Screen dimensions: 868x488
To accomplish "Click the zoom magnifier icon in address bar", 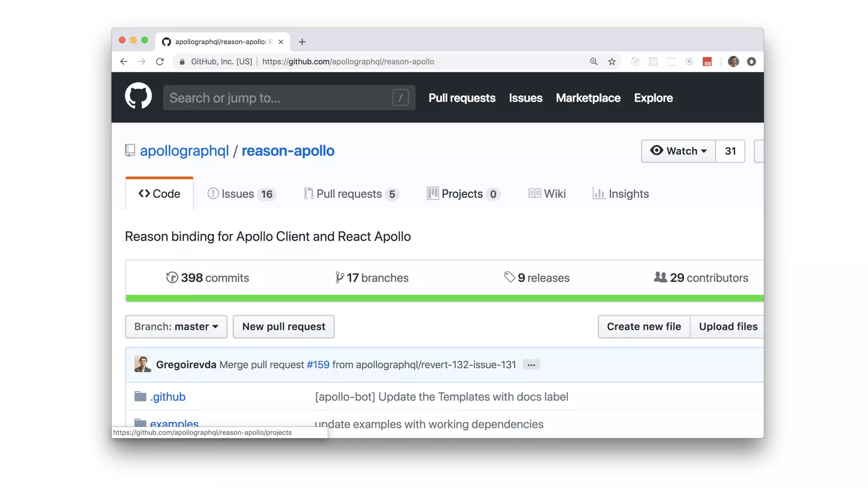I will pyautogui.click(x=594, y=61).
